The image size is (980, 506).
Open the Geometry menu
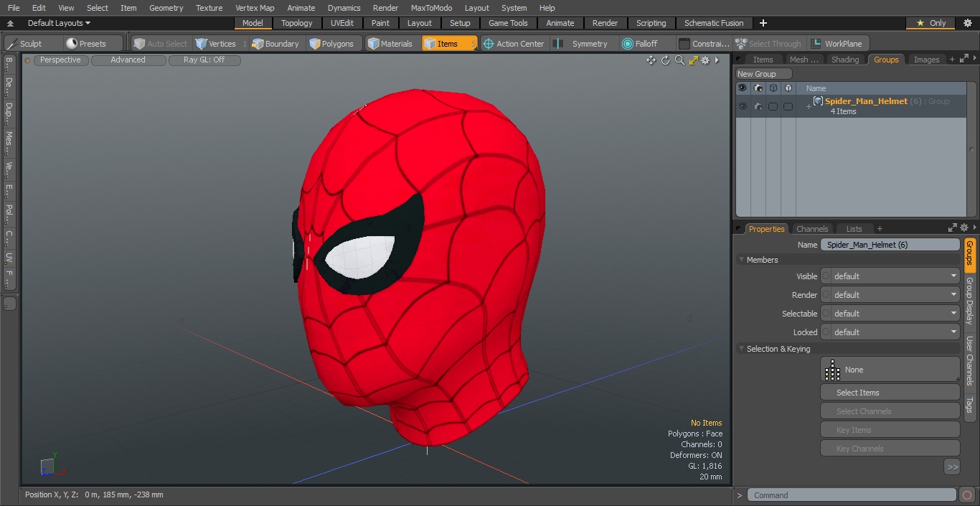click(x=166, y=8)
